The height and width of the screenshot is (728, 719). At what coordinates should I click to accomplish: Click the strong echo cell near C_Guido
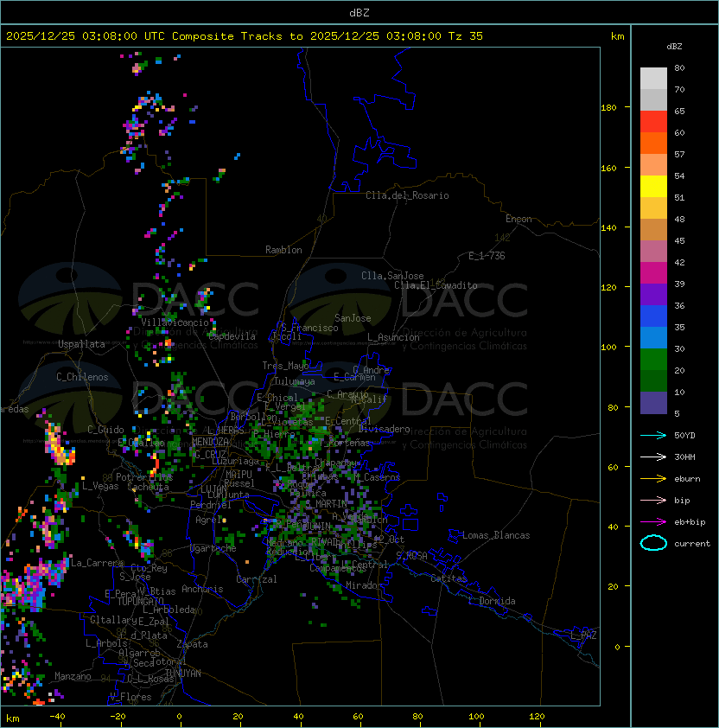point(59,444)
